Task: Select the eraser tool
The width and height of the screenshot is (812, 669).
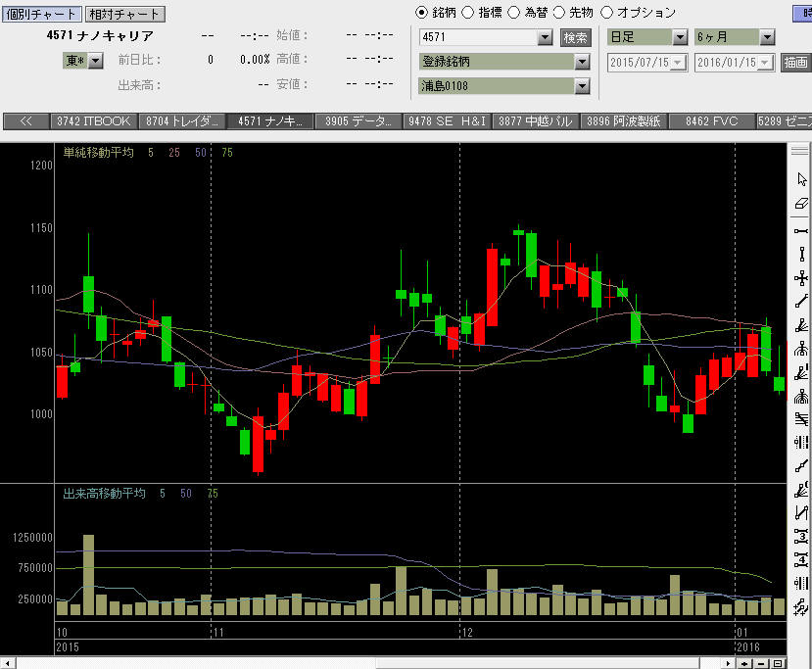Action: [x=801, y=204]
